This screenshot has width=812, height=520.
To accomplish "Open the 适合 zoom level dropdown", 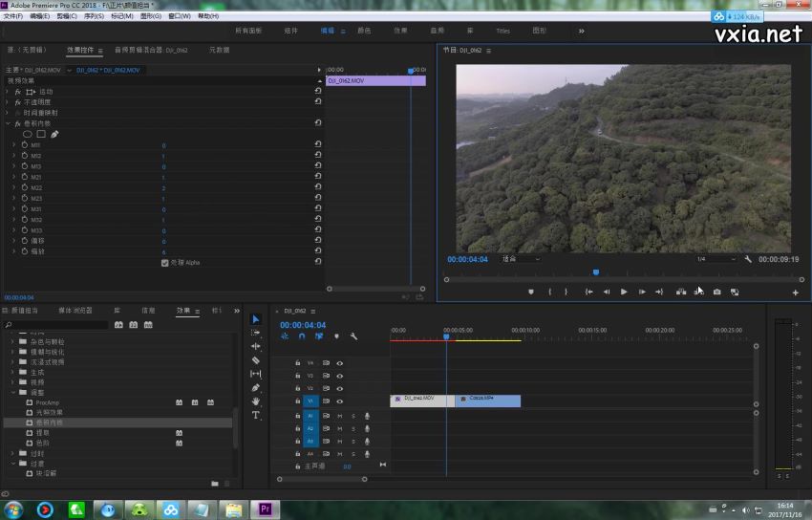I will pyautogui.click(x=522, y=259).
